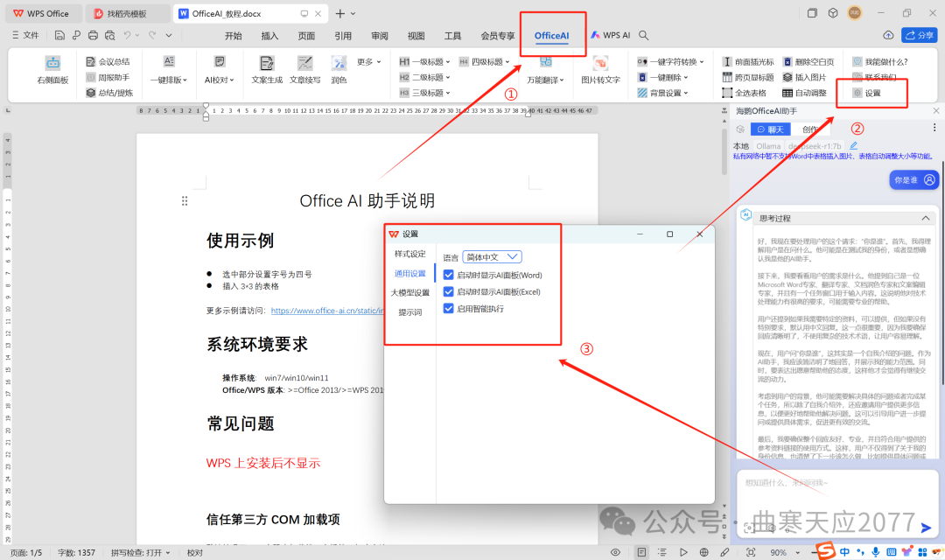Image resolution: width=945 pixels, height=560 pixels.
Task: Open the 文件 menu
Action: click(25, 36)
